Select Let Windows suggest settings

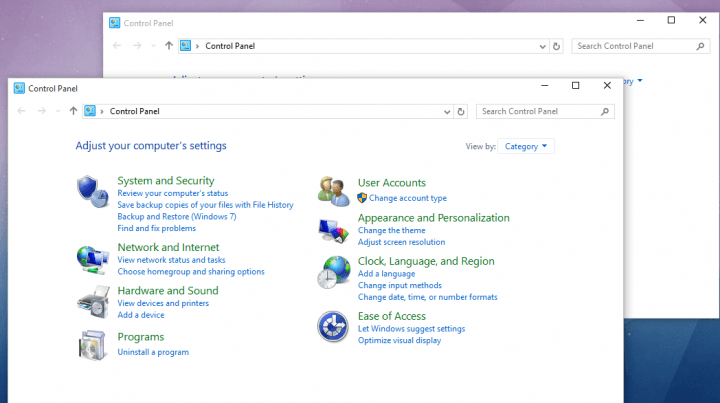(x=411, y=329)
